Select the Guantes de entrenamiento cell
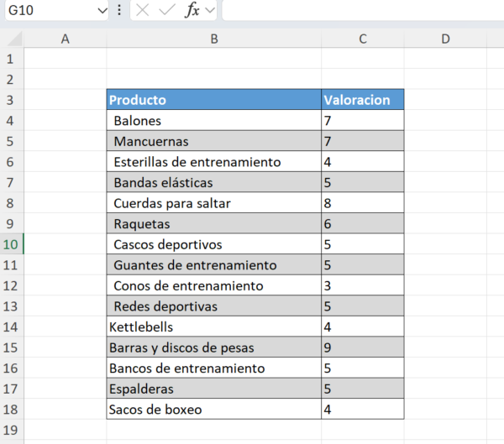The image size is (504, 444). coord(214,265)
